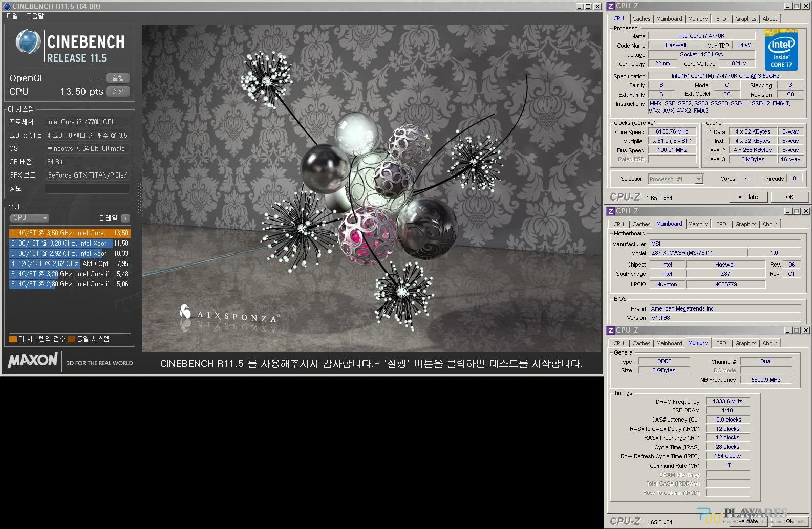Switch to CPU tab in Mainboard CPU-Z window

pos(618,224)
